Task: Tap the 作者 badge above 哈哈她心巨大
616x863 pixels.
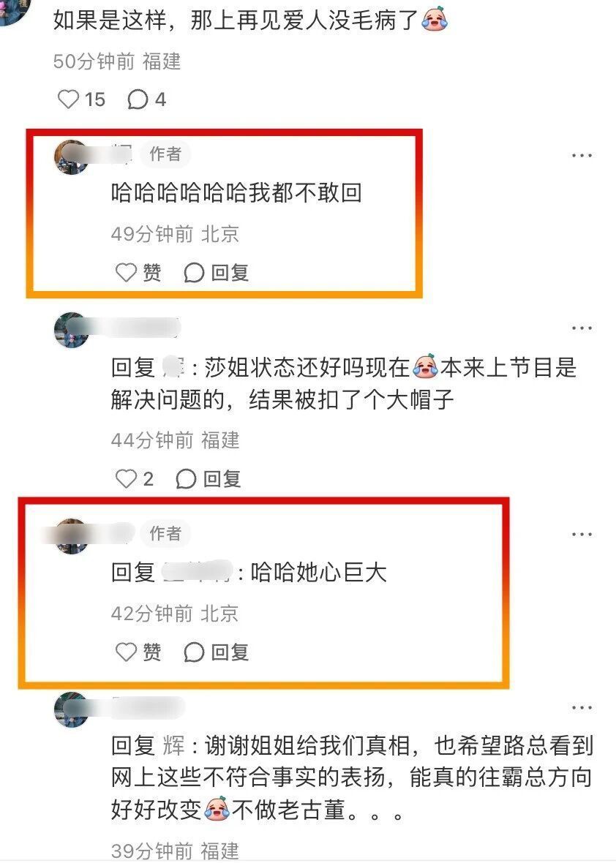Action: (x=165, y=533)
